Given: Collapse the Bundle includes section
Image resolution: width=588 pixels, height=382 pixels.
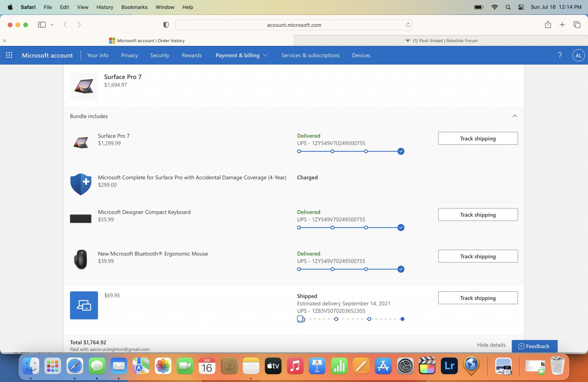Looking at the screenshot, I should (515, 116).
